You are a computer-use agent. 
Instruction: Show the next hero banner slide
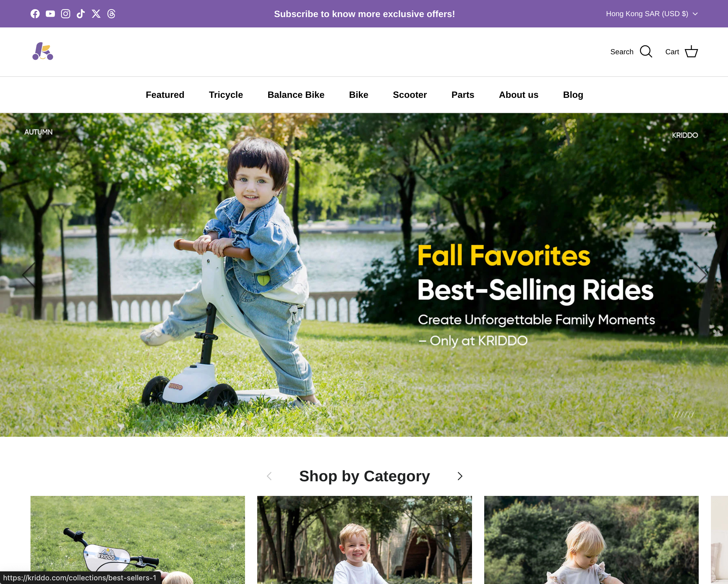702,275
